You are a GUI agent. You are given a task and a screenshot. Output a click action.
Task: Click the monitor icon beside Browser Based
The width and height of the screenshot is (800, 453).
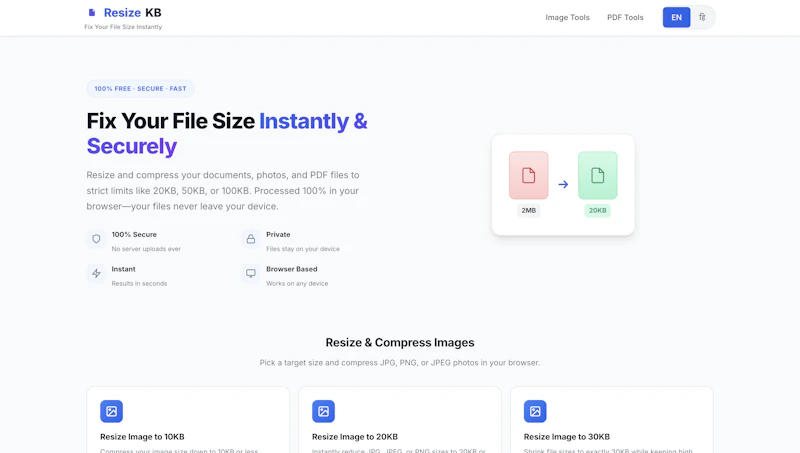tap(251, 273)
